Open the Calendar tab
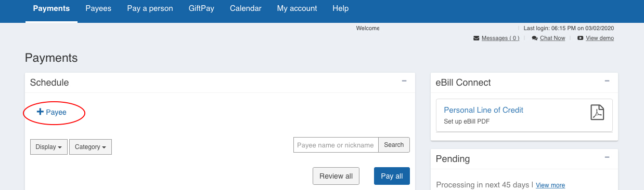 (246, 9)
